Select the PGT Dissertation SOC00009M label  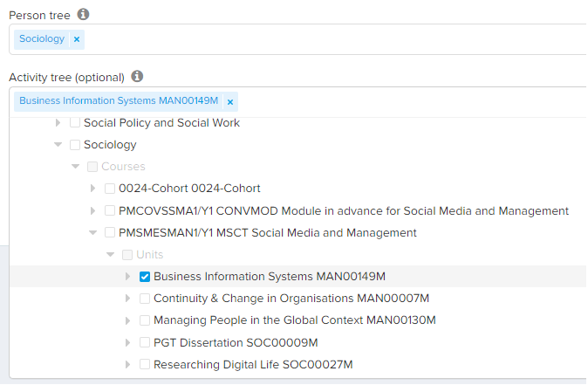click(236, 342)
